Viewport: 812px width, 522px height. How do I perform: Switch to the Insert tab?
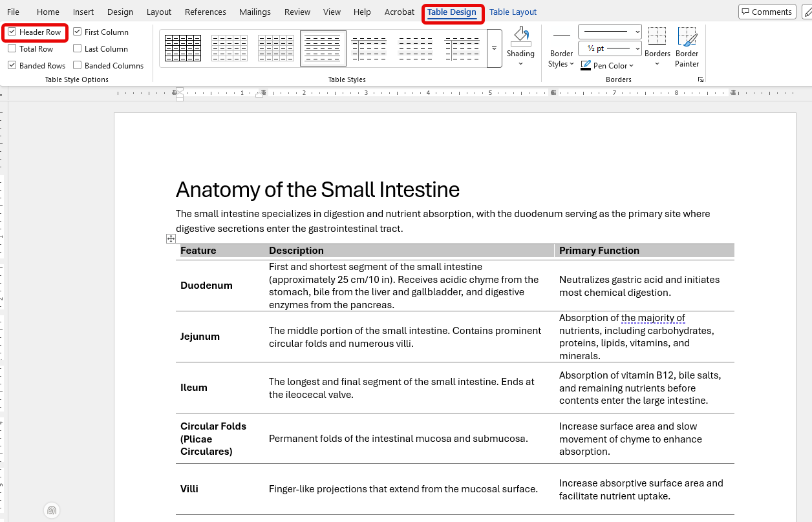(83, 12)
